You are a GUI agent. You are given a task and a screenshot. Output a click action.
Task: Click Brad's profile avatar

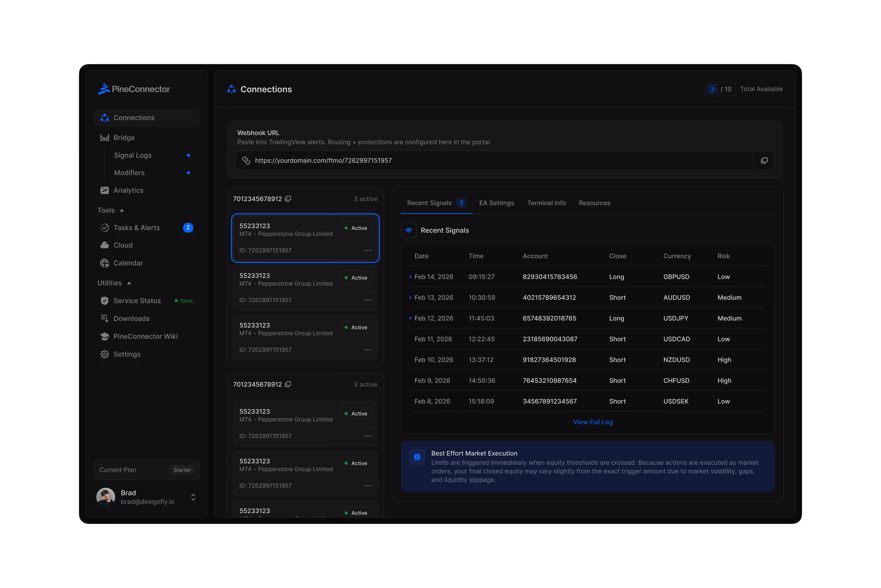click(106, 497)
